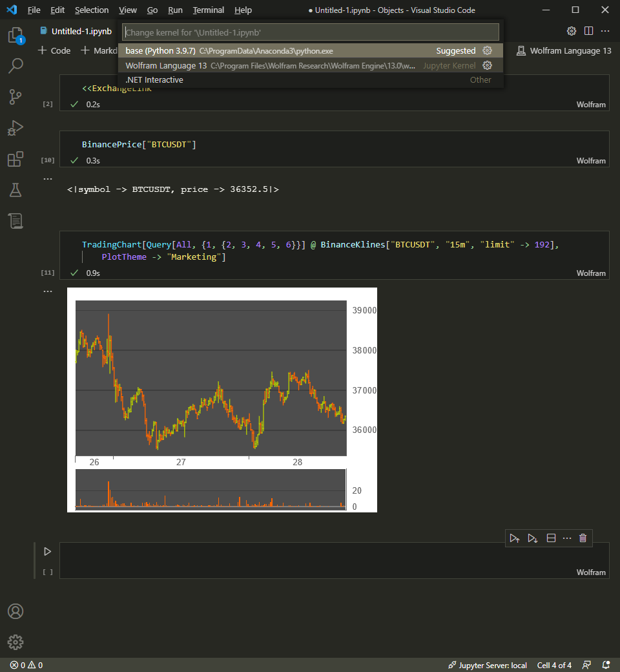Click the volume bar chart below price chart
This screenshot has height=672, width=620.
coord(211,488)
